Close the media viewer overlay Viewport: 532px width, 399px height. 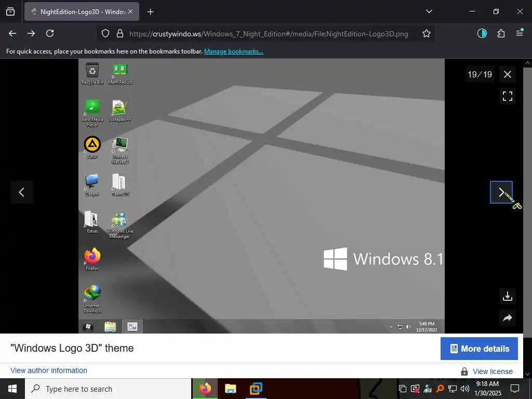coord(507,74)
